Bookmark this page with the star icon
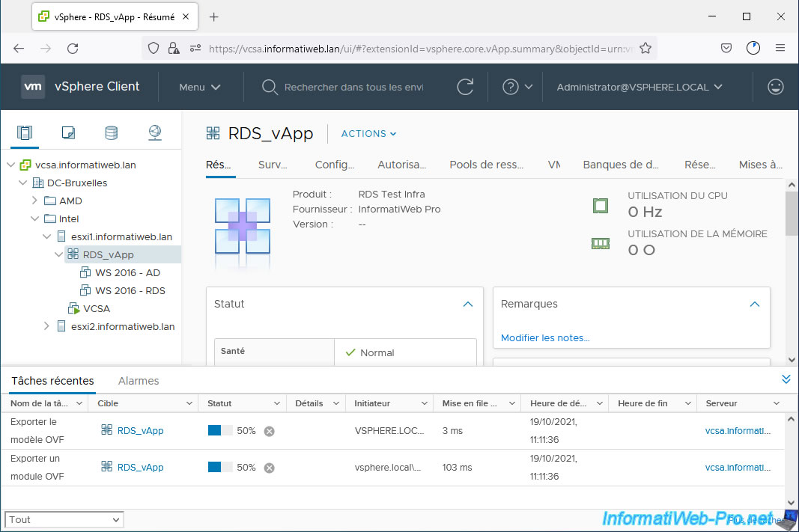This screenshot has width=799, height=532. (645, 49)
